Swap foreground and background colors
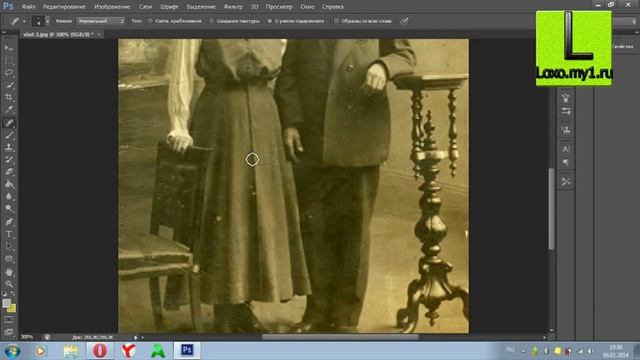The width and height of the screenshot is (640, 360). coord(13,294)
